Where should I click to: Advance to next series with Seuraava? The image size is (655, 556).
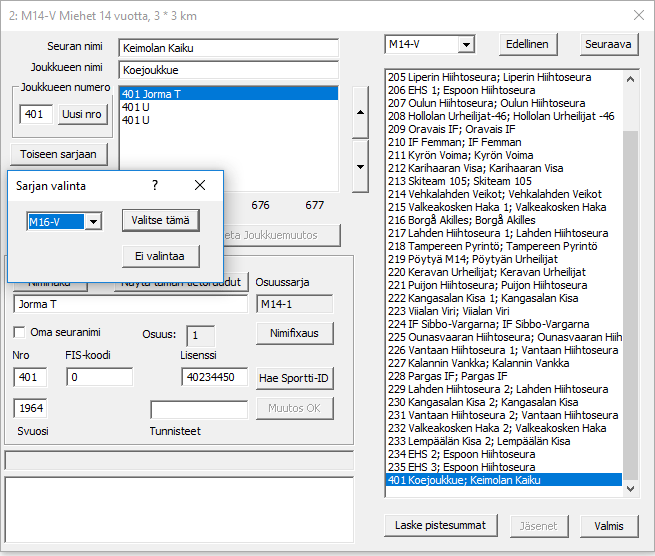pos(607,45)
